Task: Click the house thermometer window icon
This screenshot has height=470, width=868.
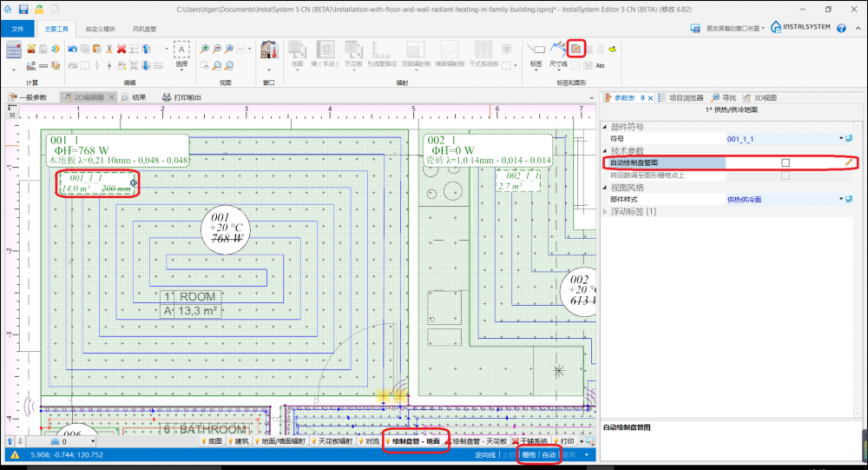Action: [268, 50]
